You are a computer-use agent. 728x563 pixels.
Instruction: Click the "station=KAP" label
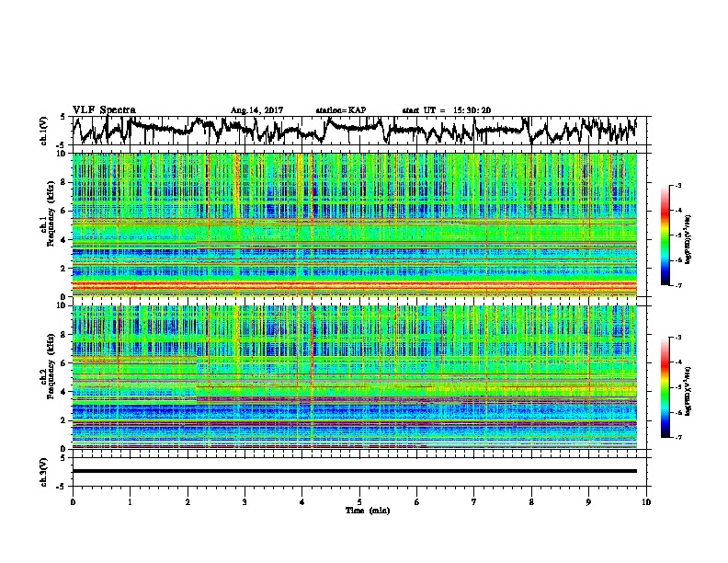341,110
